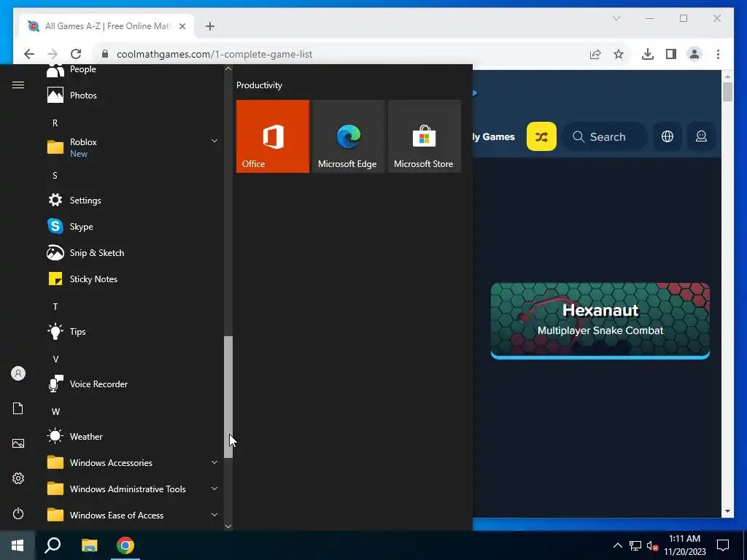Viewport: 747px width, 560px height.
Task: Open Settings gear in Start sidebar
Action: tap(18, 478)
